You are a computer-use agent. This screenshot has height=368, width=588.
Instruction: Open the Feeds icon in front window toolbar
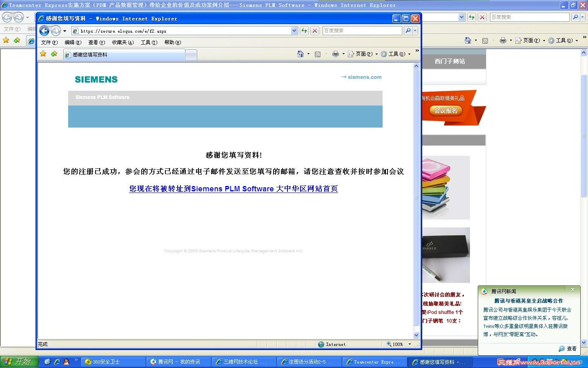click(318, 54)
